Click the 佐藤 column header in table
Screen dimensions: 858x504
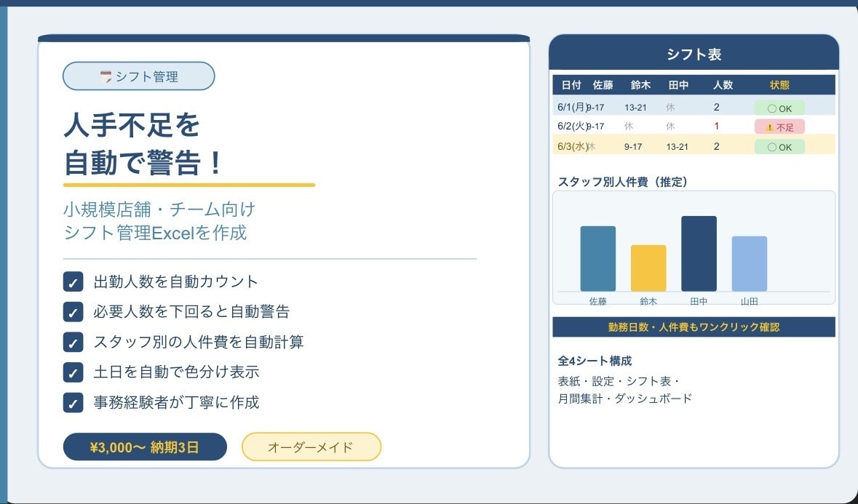tap(603, 85)
